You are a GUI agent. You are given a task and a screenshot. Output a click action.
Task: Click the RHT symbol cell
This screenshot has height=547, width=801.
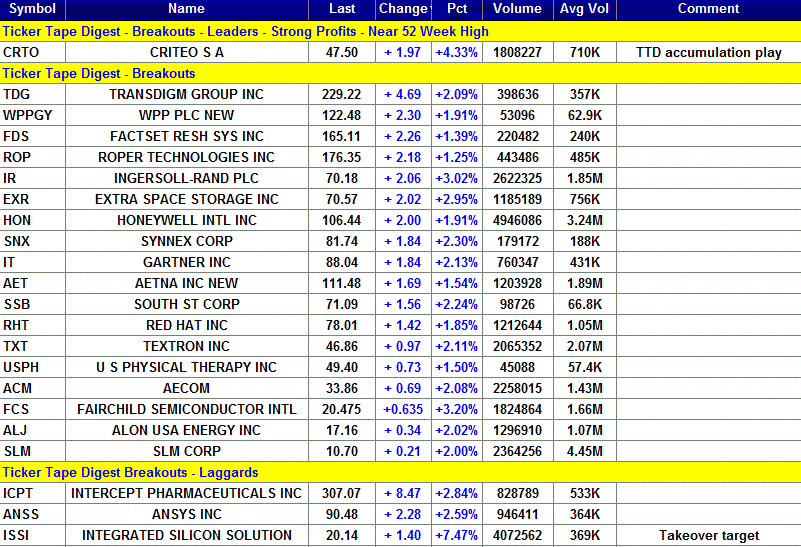pyautogui.click(x=32, y=325)
